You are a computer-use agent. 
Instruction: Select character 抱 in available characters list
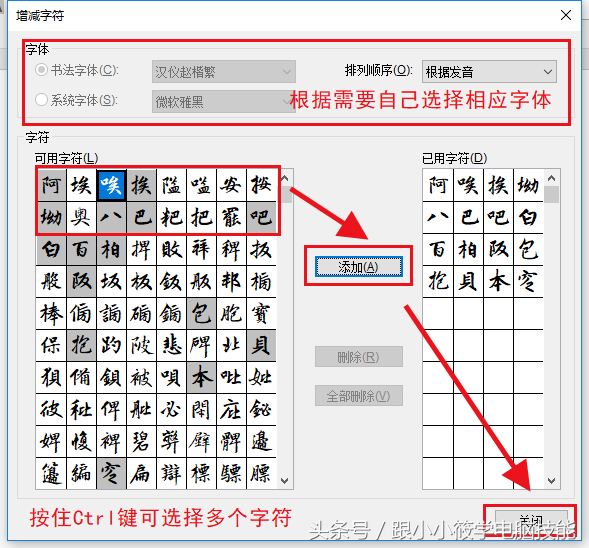82,345
